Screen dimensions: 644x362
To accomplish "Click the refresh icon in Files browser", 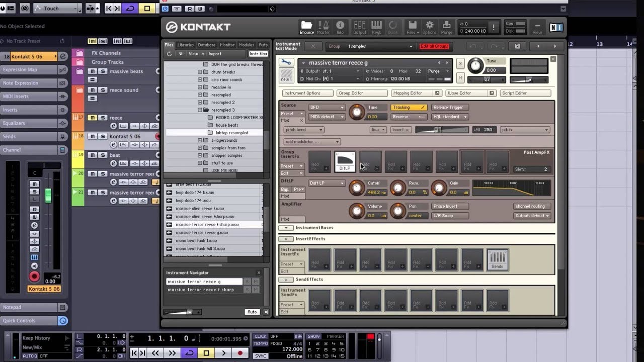I will click(169, 54).
